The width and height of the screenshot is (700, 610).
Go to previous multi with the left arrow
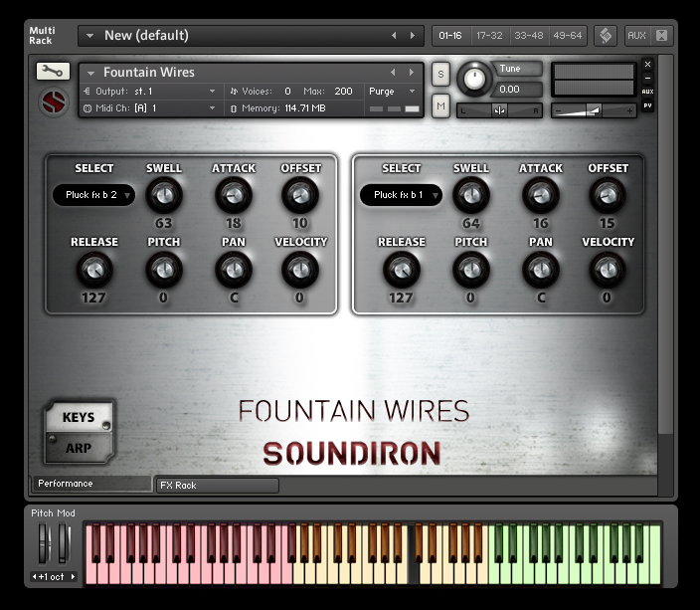pos(394,35)
